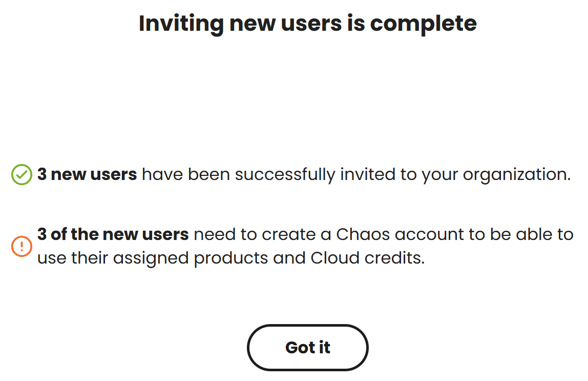Screen dimensions: 588x381
Task: Click the 'Cloud credits.' text
Action: pos(368,258)
